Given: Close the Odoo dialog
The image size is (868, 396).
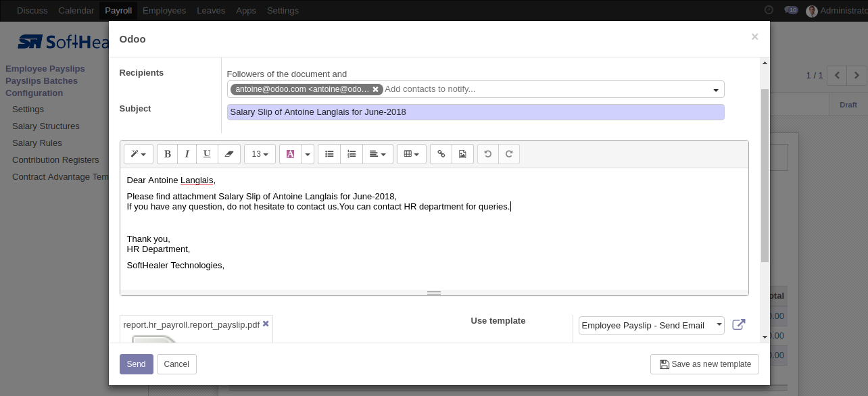Looking at the screenshot, I should (x=754, y=37).
